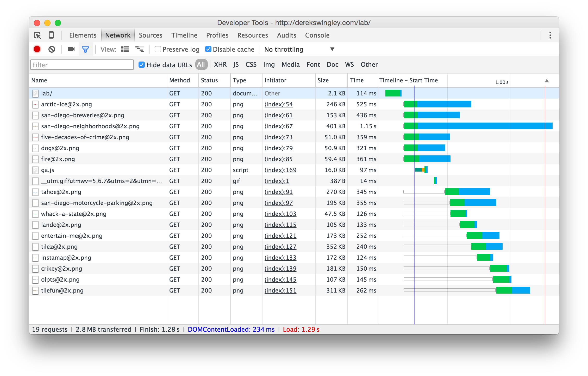
Task: Clear the network log with the ban icon
Action: coord(52,49)
